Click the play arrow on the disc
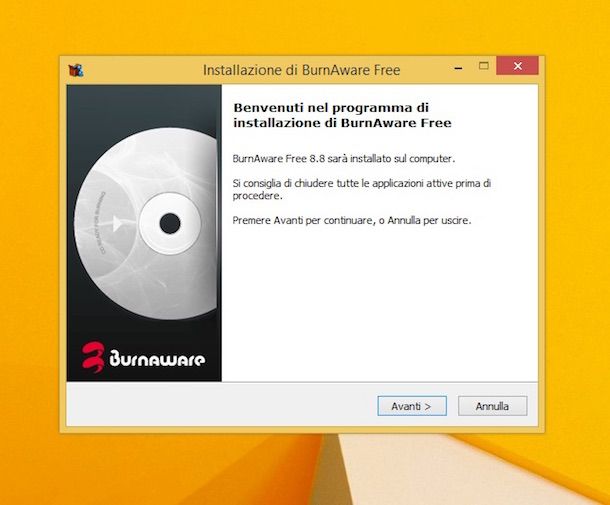Viewport: 610px width, 505px height. [x=117, y=224]
